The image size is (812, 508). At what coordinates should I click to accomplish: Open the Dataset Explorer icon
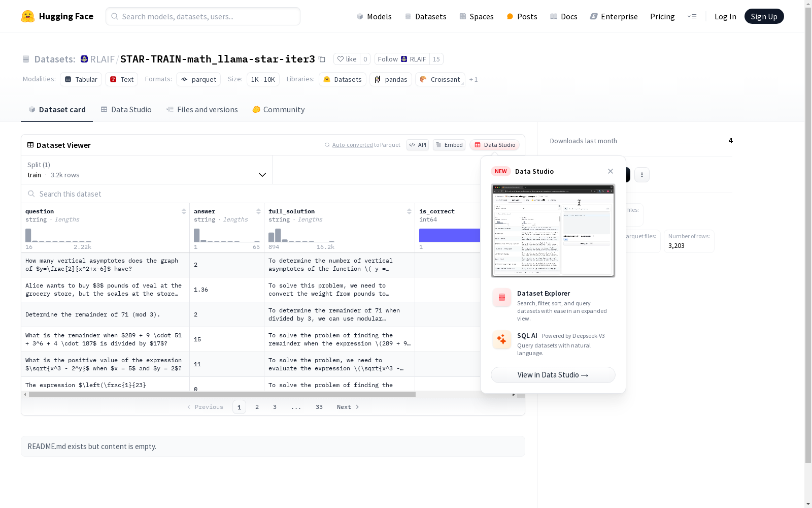click(502, 298)
